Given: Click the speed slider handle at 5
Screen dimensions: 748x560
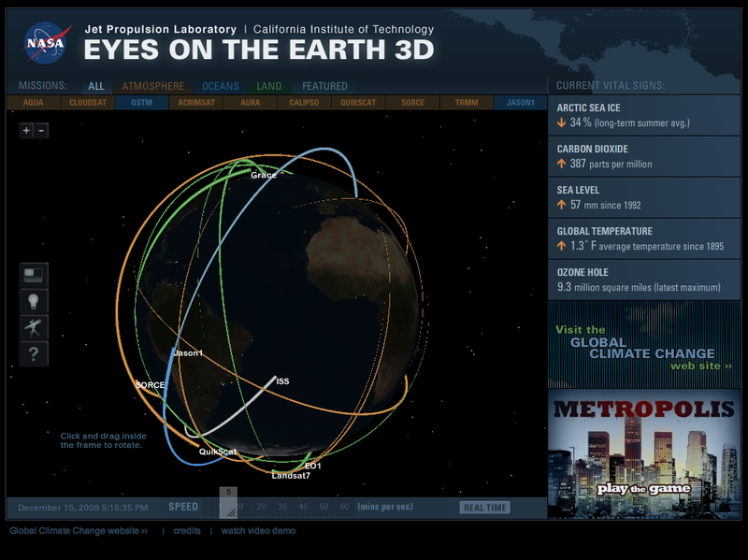Looking at the screenshot, I should tap(228, 502).
